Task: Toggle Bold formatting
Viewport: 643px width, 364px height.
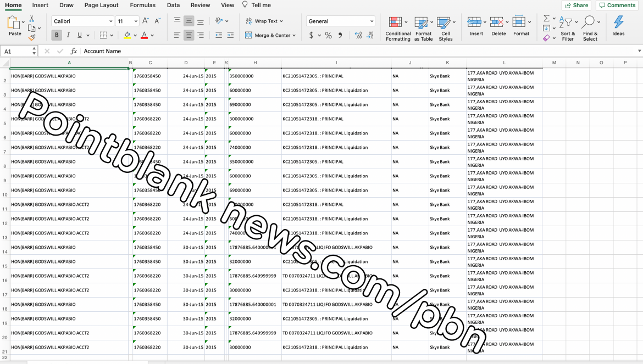Action: 57,35
